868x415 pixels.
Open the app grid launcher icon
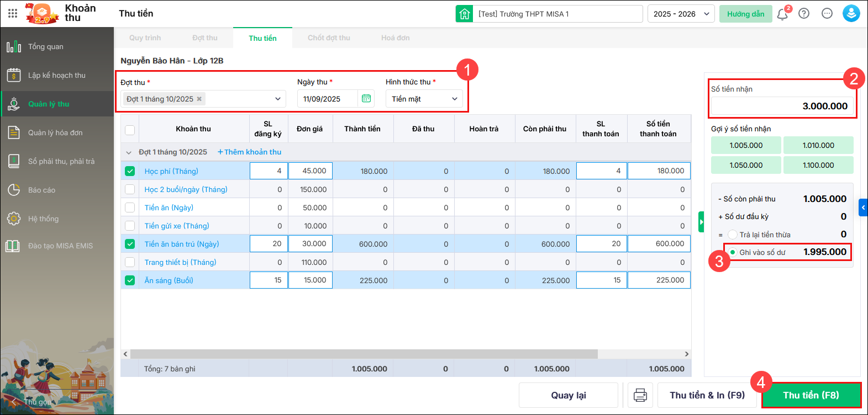(x=13, y=13)
